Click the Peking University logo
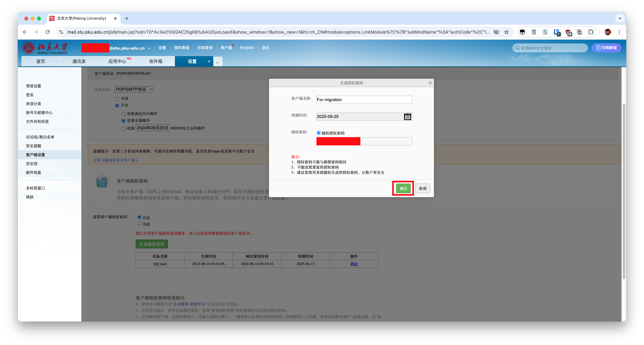The image size is (644, 345). coord(45,48)
